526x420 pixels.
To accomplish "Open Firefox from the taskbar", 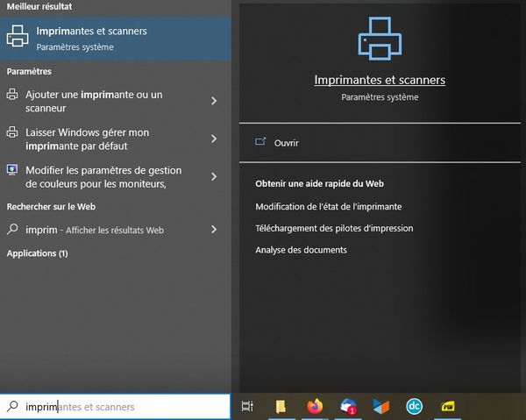I will 315,406.
